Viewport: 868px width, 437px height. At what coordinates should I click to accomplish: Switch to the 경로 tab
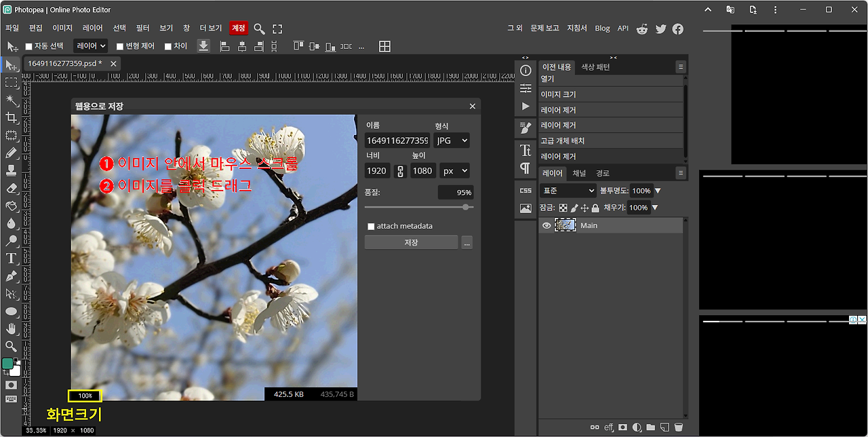pyautogui.click(x=602, y=173)
